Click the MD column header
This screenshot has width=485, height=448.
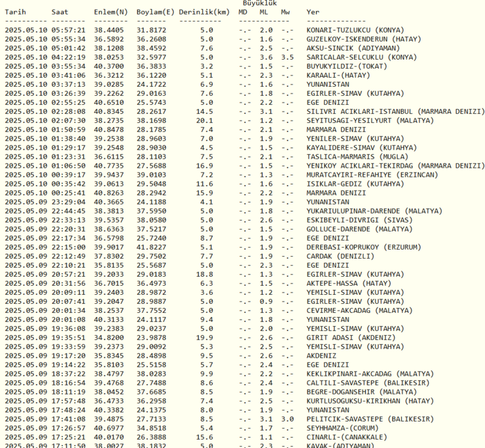point(243,12)
